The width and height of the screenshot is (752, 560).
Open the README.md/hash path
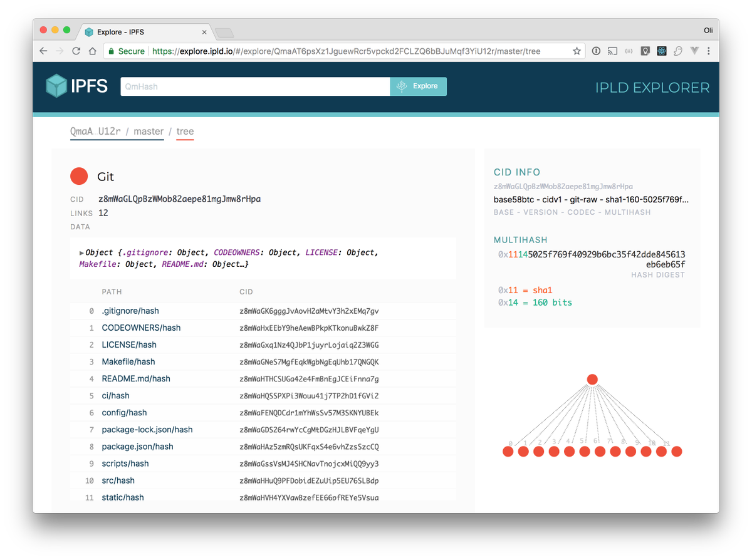click(136, 378)
